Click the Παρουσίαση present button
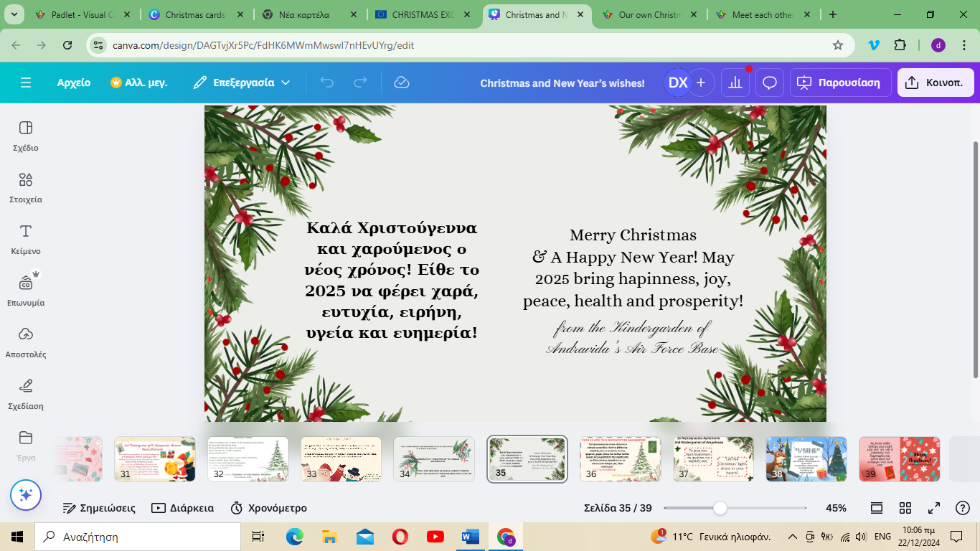The width and height of the screenshot is (980, 551). click(x=840, y=83)
